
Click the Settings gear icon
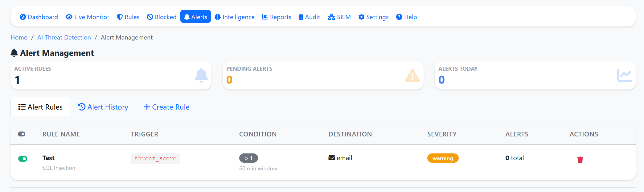(x=362, y=17)
